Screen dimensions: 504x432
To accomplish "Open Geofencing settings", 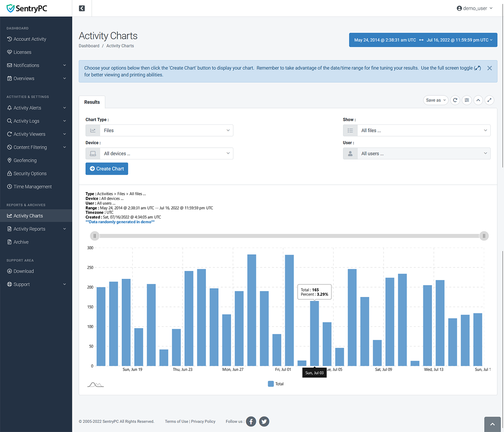I will [36, 160].
